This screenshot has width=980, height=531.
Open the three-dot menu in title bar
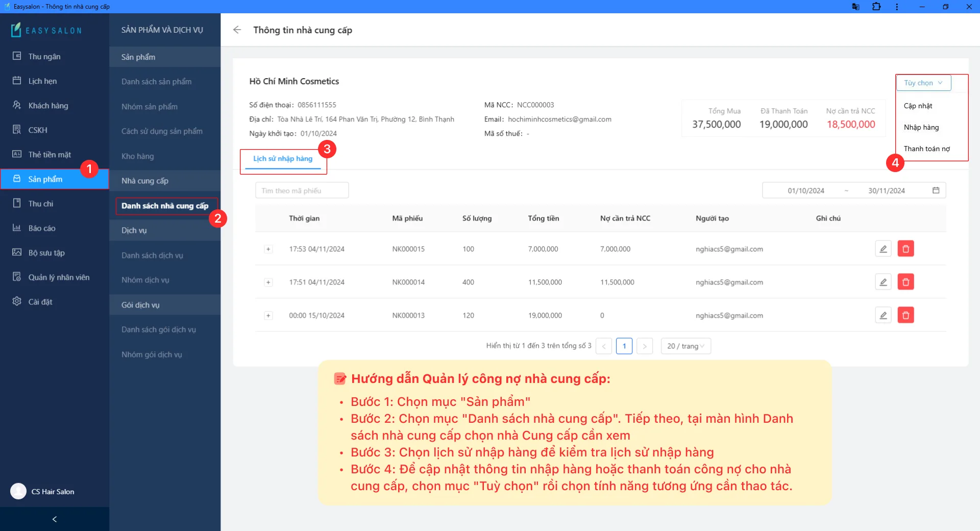(897, 7)
